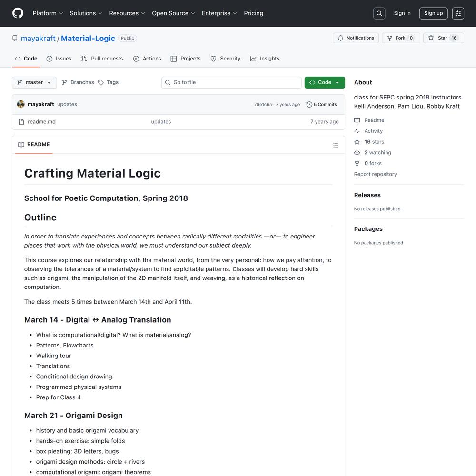
Task: Open the Pull requests tab
Action: (x=102, y=59)
